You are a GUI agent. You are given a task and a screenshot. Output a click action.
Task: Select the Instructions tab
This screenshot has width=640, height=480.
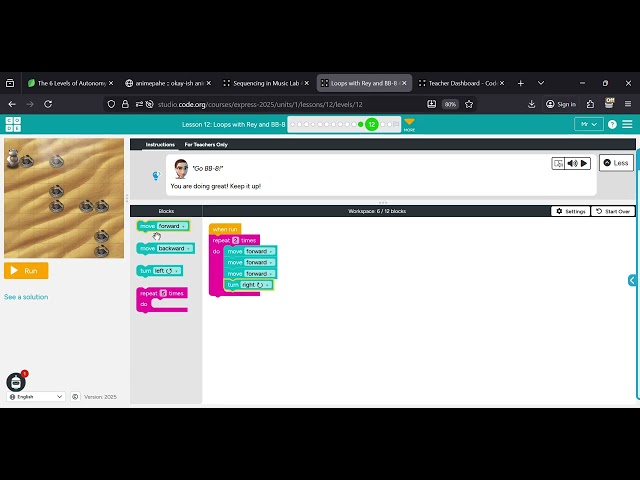coord(160,144)
